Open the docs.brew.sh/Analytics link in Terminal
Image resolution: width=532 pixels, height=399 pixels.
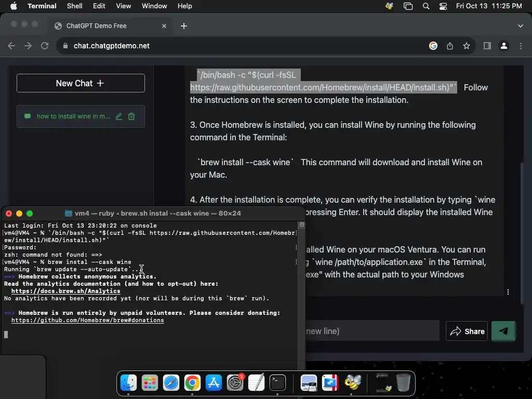click(x=65, y=291)
